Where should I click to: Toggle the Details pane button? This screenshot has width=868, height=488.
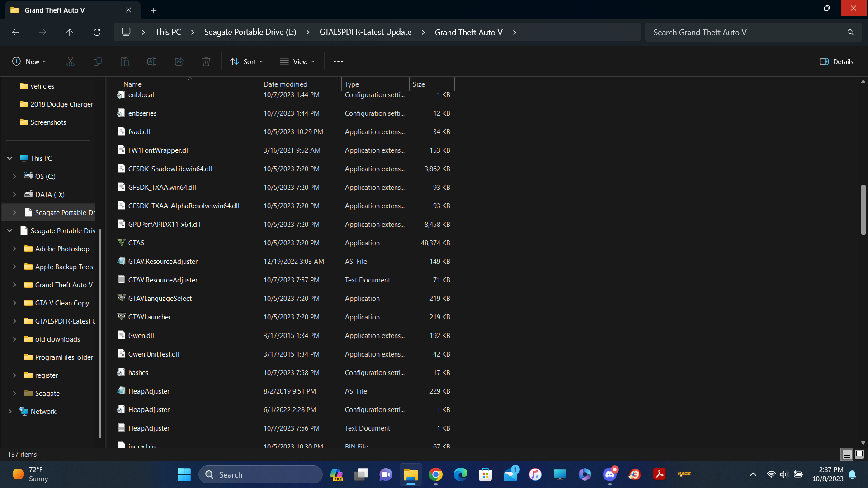(836, 61)
